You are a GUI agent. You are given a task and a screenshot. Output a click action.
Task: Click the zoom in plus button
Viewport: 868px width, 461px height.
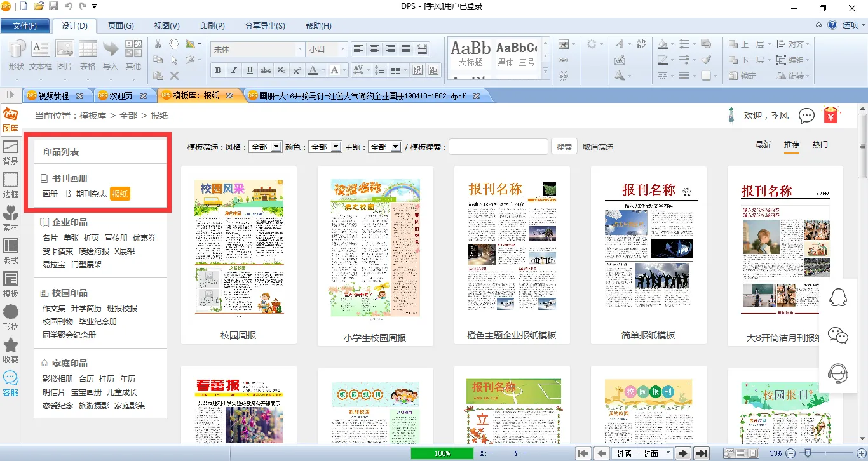(860, 453)
